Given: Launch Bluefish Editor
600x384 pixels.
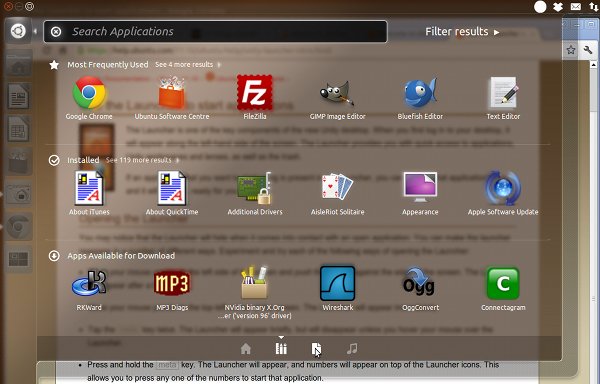Looking at the screenshot, I should (x=420, y=98).
